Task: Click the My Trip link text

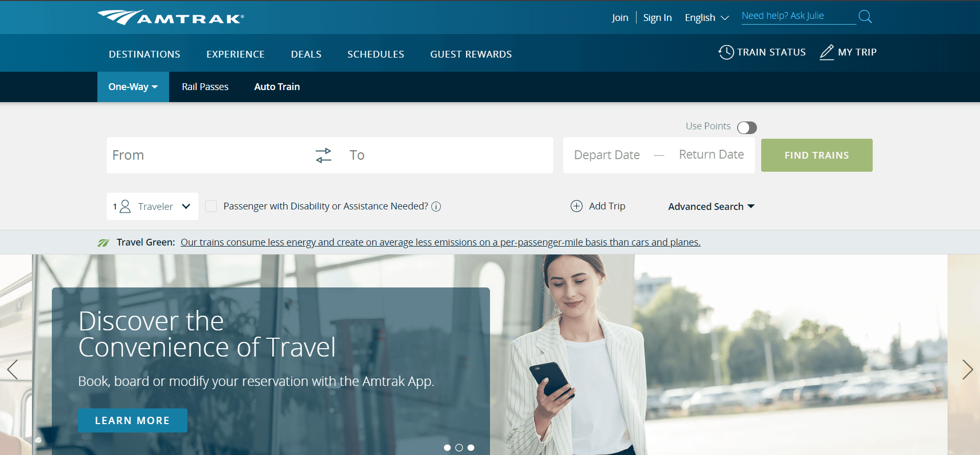Action: pos(857,52)
